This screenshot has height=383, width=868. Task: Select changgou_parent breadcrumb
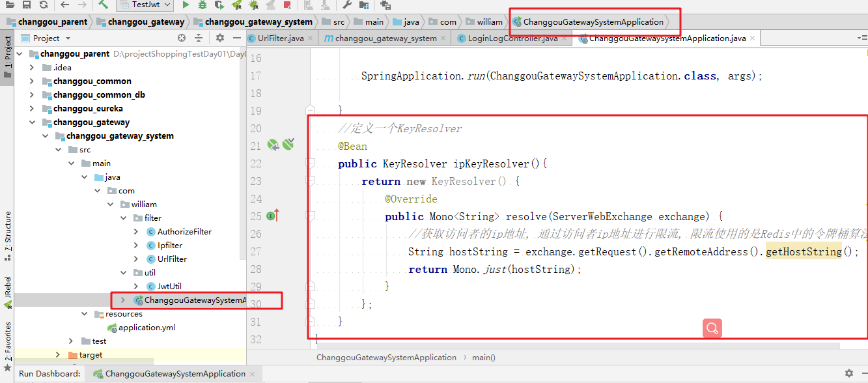[x=46, y=21]
